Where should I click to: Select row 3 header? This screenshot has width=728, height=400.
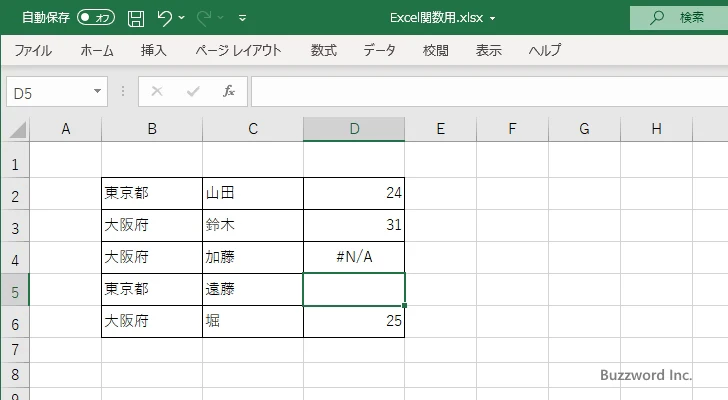(x=15, y=226)
